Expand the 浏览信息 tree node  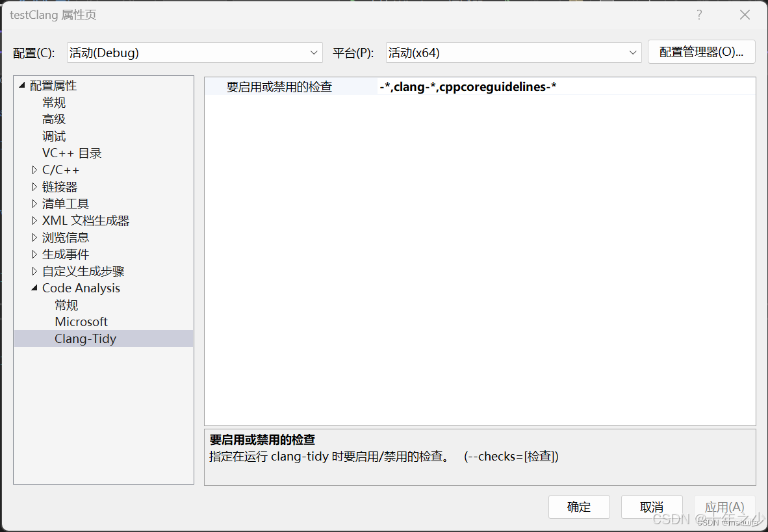click(34, 237)
